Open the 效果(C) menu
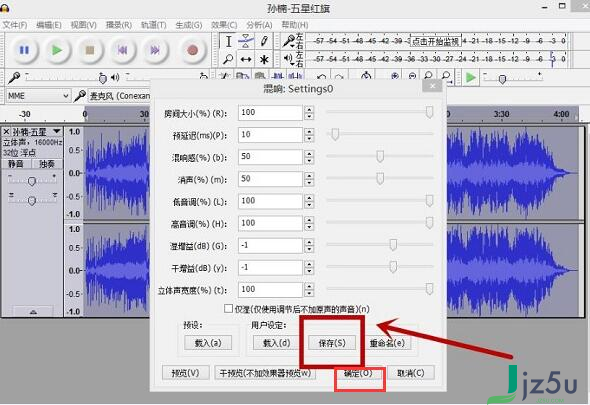 tap(224, 25)
